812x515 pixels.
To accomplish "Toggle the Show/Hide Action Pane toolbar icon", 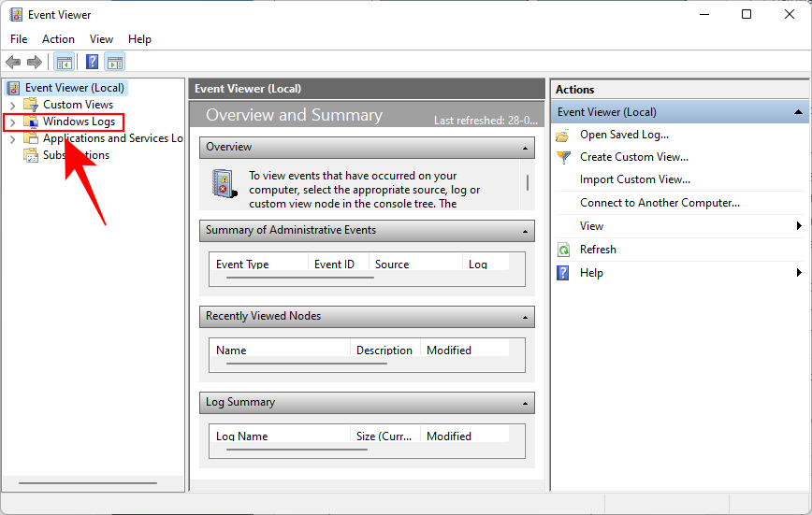I will (x=115, y=63).
